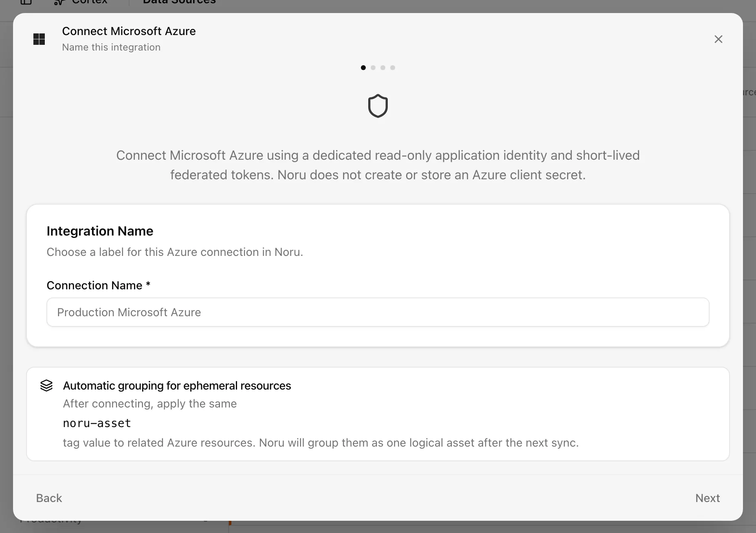Click the Connect Microsoft Azure dialog title
The image size is (756, 533).
coord(129,31)
